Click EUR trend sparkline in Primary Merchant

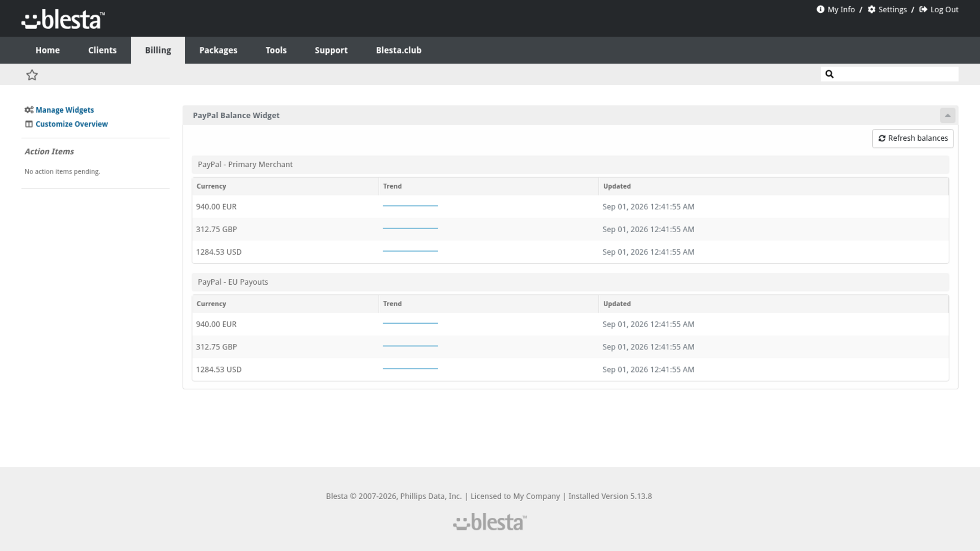(x=410, y=206)
